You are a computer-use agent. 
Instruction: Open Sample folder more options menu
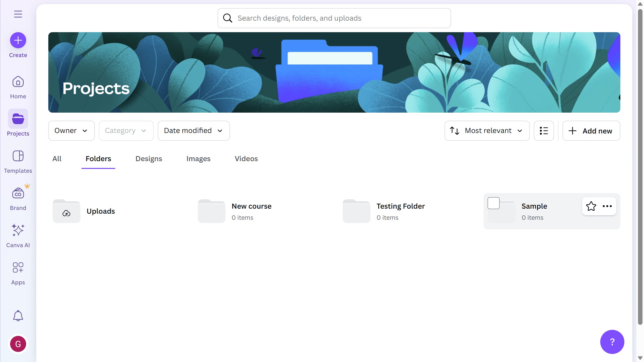coord(607,206)
